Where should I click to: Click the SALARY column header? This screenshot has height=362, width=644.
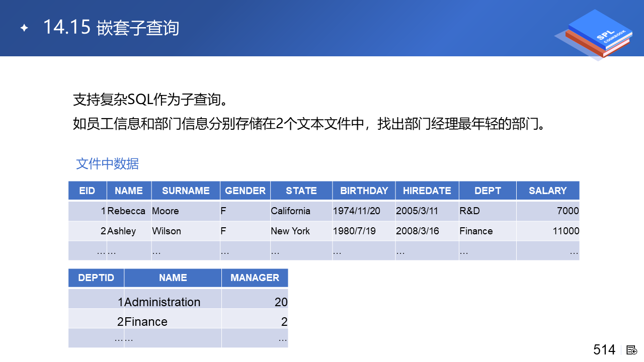point(547,191)
